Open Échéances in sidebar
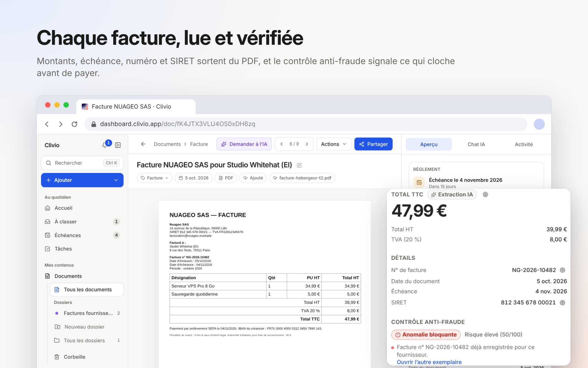Viewport: 588px width, 368px height. click(82, 235)
